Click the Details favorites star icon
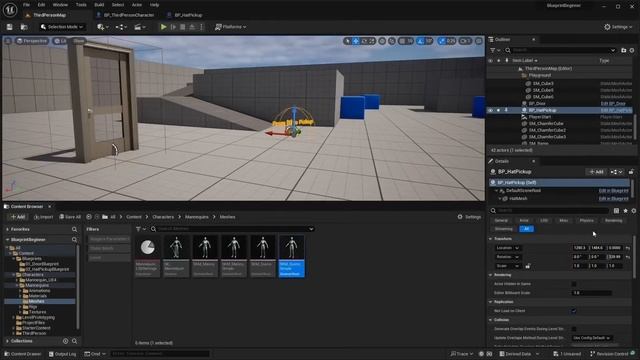This screenshot has height=360, width=640. (625, 211)
